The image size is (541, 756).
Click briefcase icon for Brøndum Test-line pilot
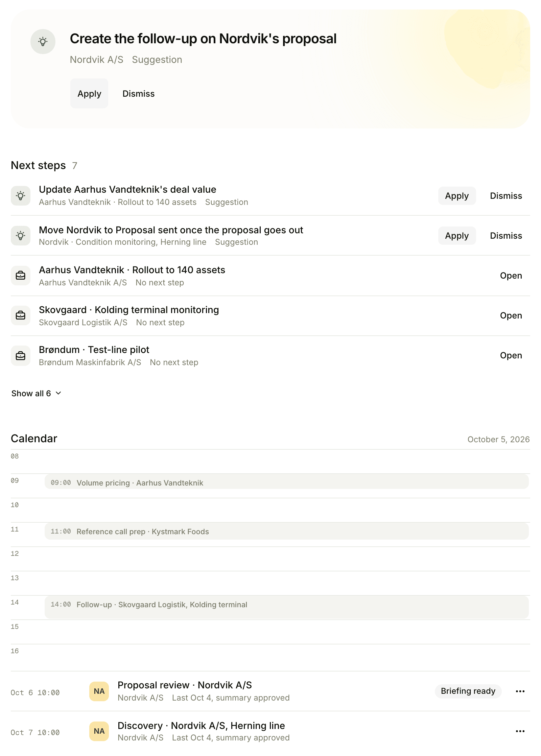pos(21,355)
